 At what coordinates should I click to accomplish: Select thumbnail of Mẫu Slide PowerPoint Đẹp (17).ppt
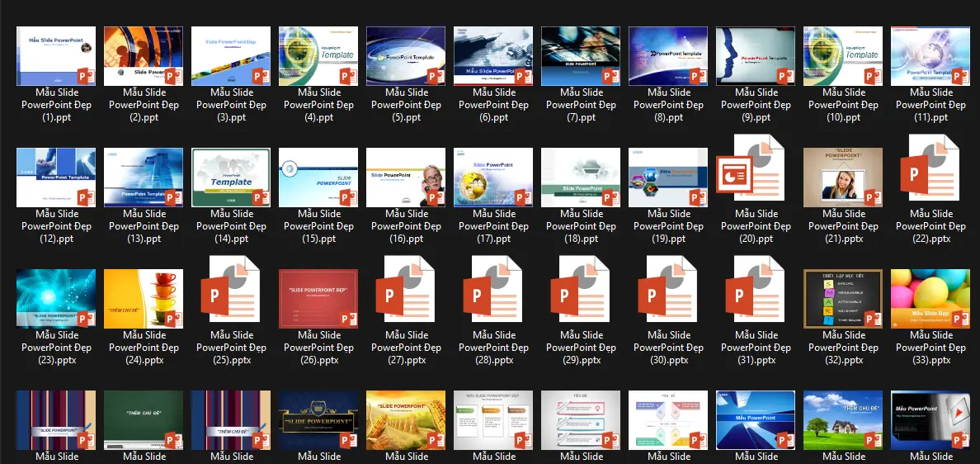coord(494,178)
